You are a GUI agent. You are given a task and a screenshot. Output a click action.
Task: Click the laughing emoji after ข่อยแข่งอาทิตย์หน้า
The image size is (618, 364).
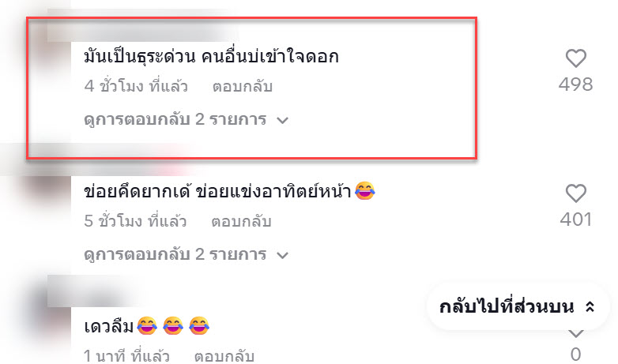tap(364, 191)
